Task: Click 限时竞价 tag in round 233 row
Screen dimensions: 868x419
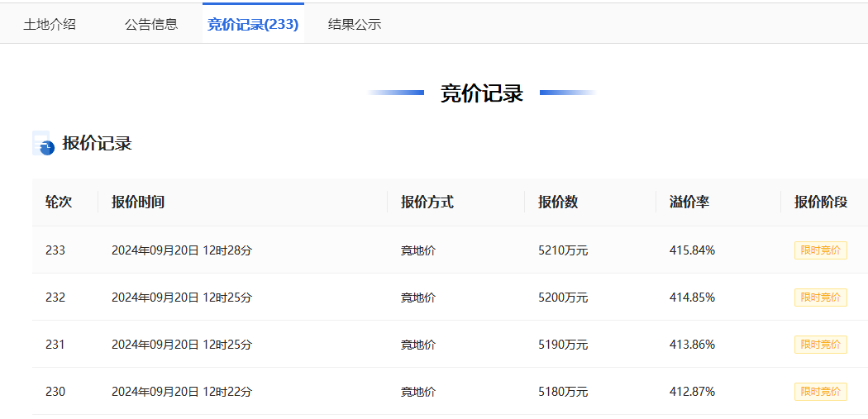Action: [820, 250]
